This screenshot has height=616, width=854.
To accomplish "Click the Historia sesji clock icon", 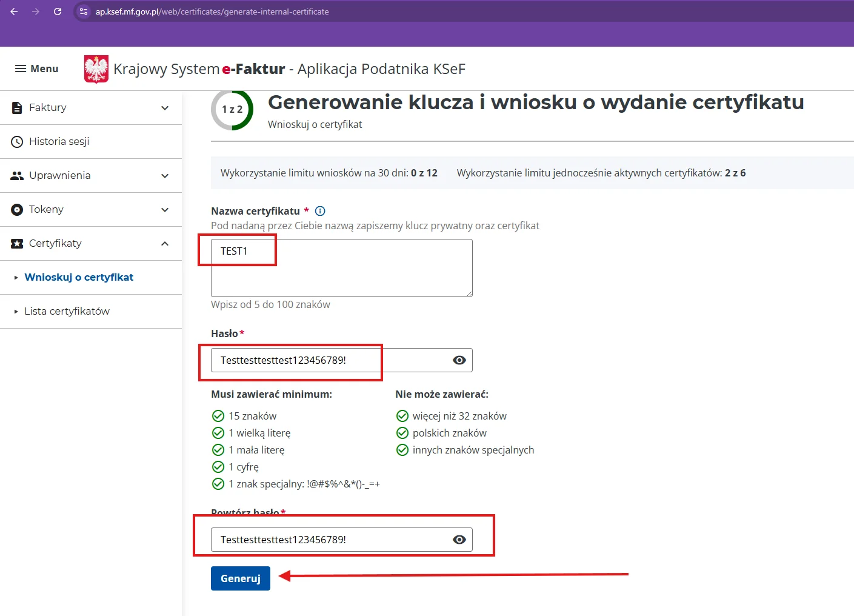I will click(x=17, y=141).
